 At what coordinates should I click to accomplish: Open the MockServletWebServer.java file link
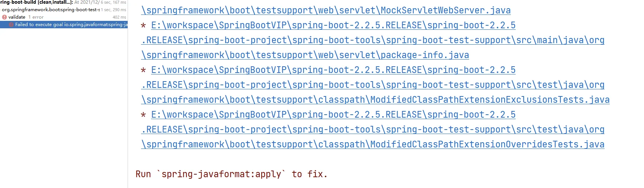point(326,10)
